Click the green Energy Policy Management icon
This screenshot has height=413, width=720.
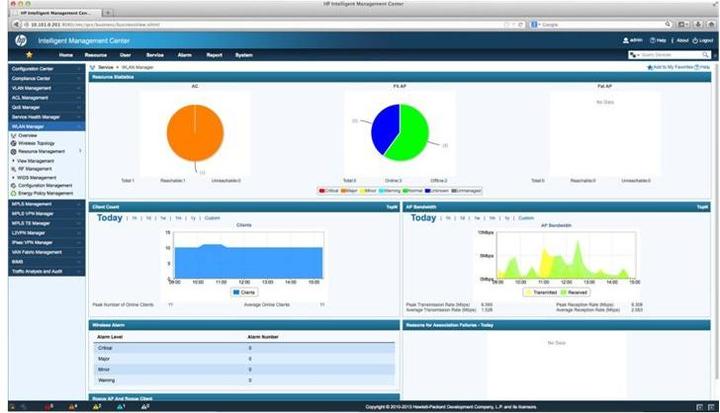point(14,193)
